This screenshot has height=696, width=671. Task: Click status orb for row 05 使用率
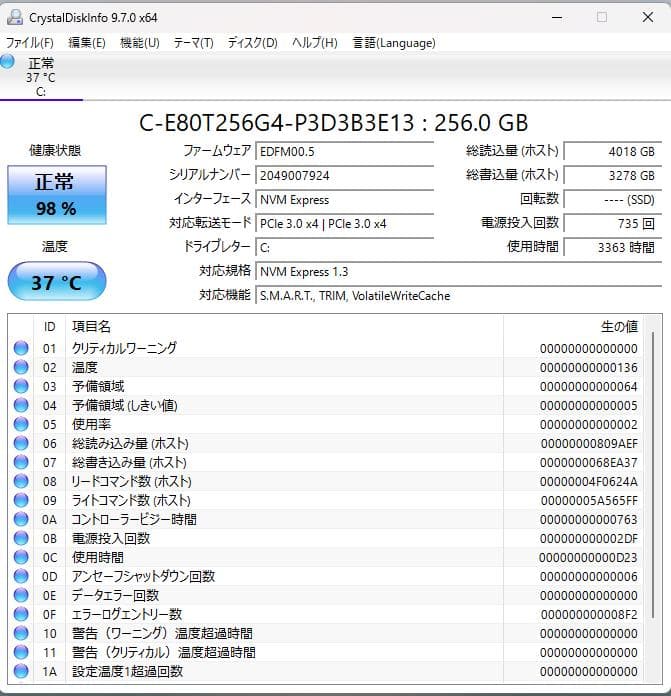coord(21,424)
